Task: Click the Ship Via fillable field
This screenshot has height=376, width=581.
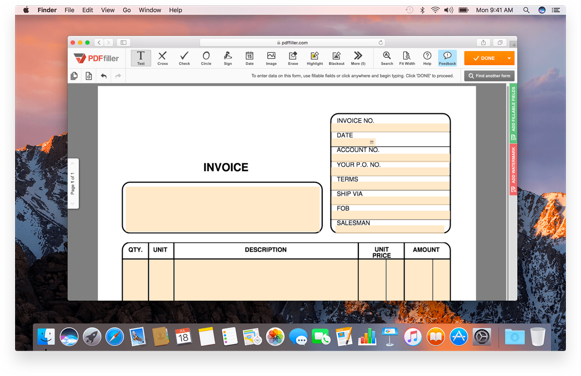Action: coord(391,200)
